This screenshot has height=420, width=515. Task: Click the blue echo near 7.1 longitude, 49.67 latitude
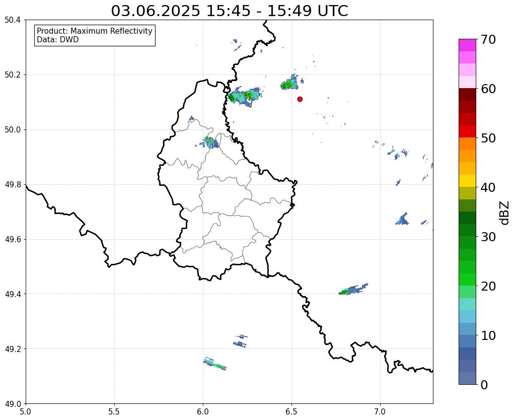[x=402, y=219]
